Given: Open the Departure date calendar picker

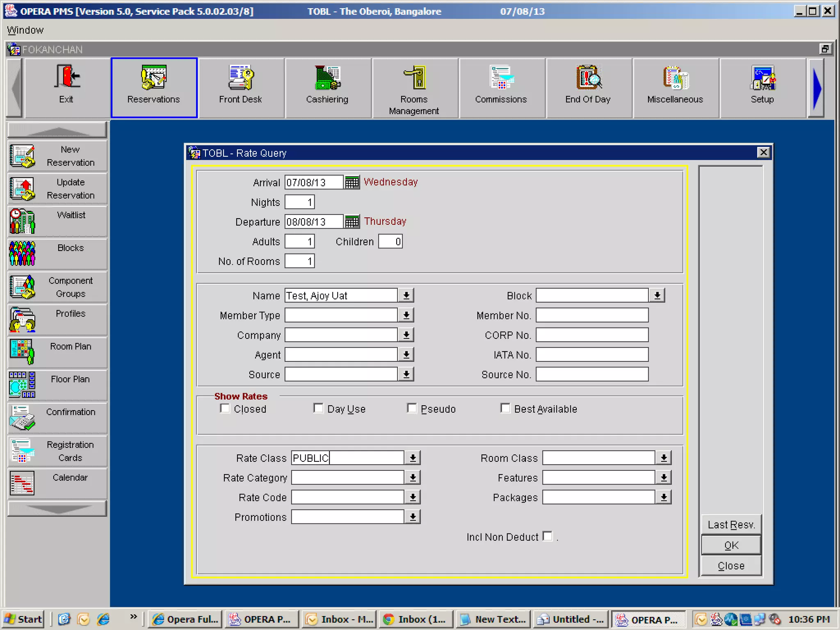Looking at the screenshot, I should coord(352,221).
